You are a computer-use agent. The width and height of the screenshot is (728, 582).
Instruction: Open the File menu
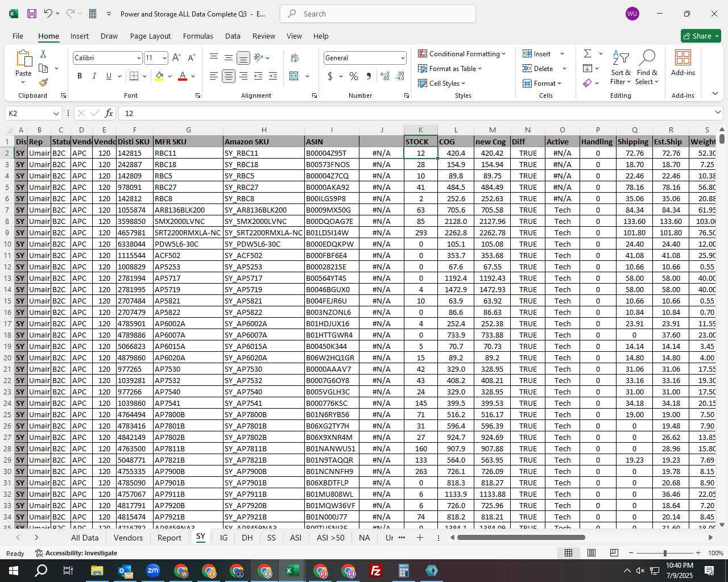pos(18,36)
